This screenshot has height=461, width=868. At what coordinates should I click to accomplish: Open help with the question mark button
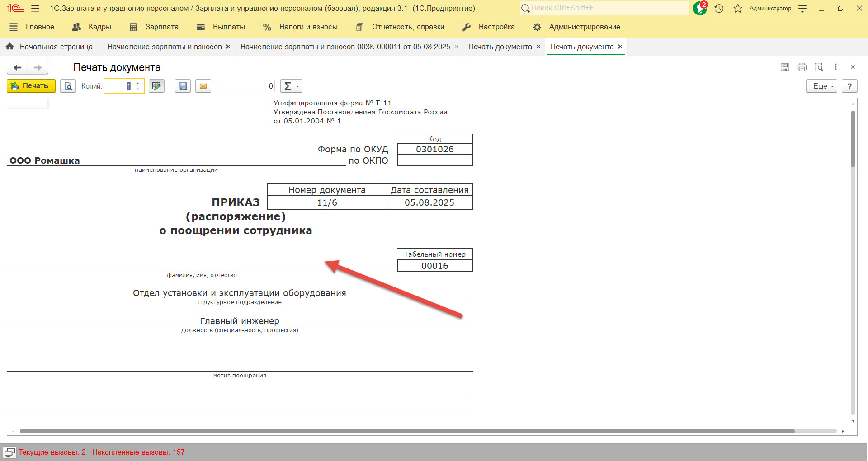[849, 86]
